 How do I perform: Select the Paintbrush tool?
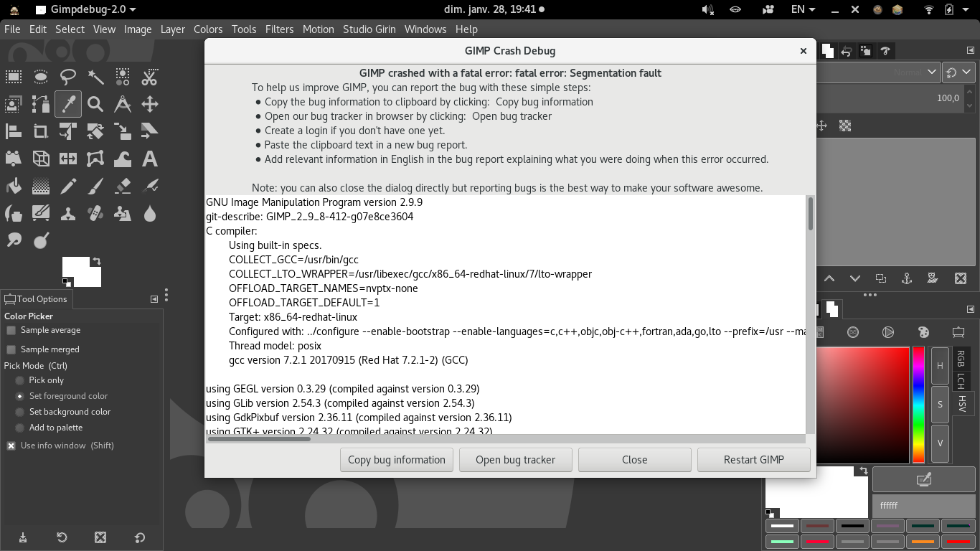[95, 186]
